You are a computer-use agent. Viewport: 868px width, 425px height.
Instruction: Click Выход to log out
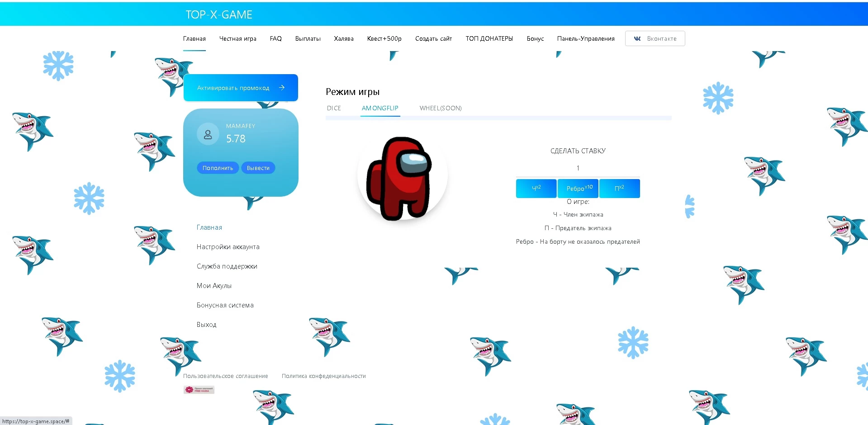click(x=207, y=325)
